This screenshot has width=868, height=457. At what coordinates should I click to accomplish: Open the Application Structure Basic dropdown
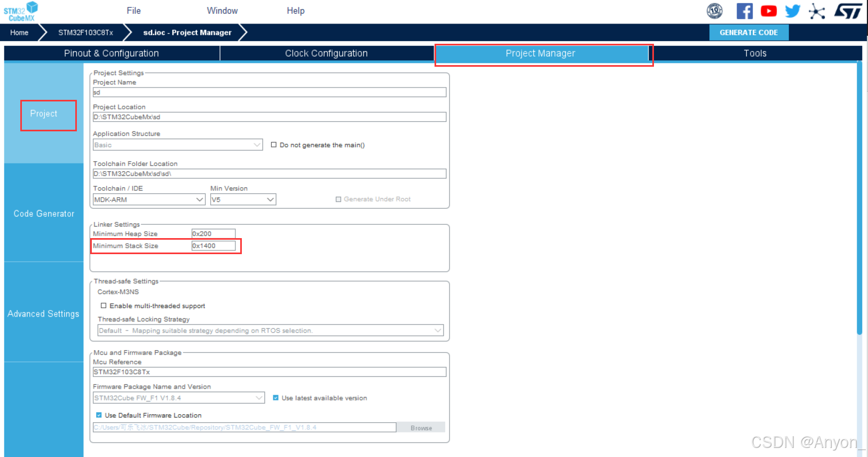tap(178, 145)
